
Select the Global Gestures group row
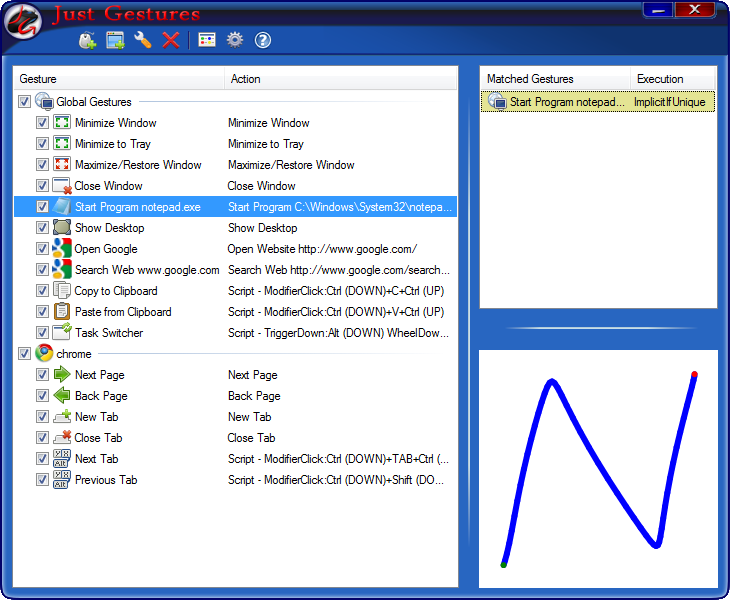click(235, 101)
